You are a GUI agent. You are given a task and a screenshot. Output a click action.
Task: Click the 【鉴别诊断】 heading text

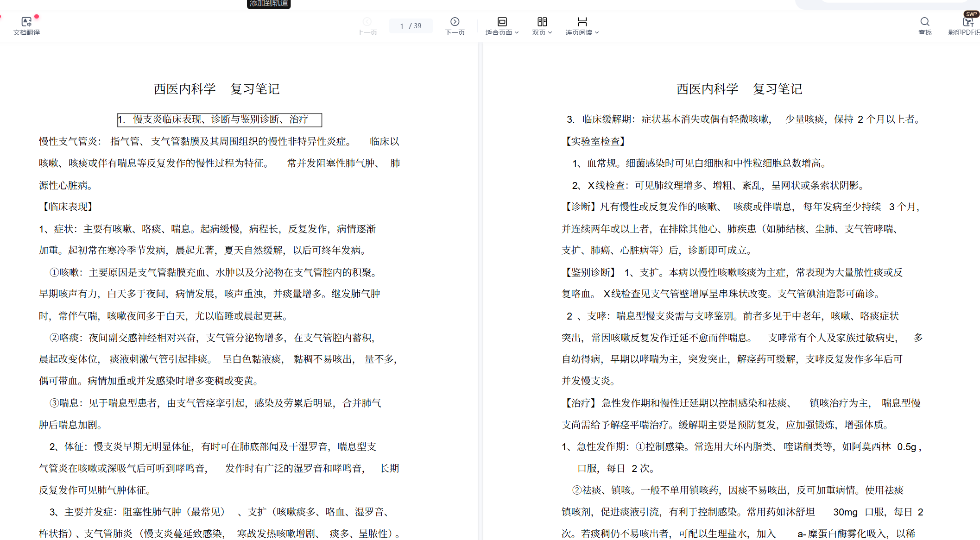(590, 272)
